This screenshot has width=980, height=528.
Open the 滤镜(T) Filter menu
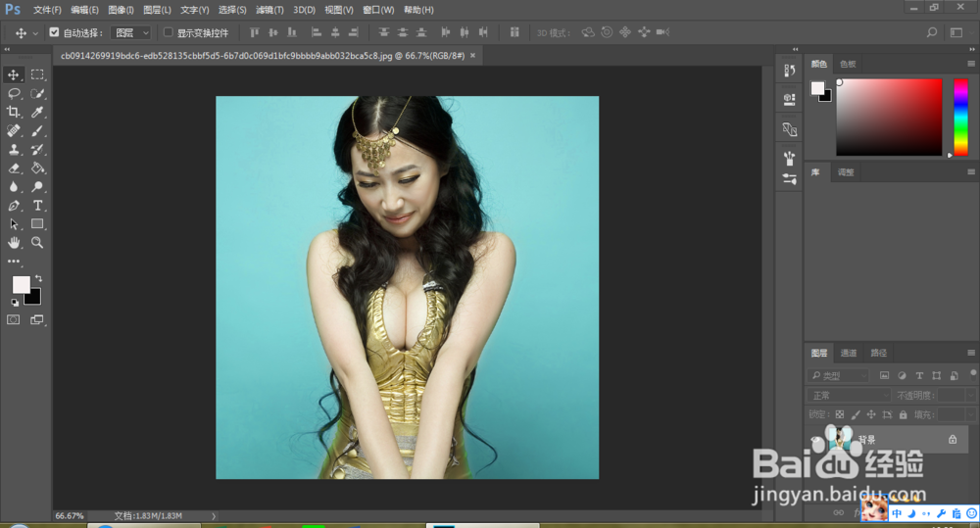(269, 10)
